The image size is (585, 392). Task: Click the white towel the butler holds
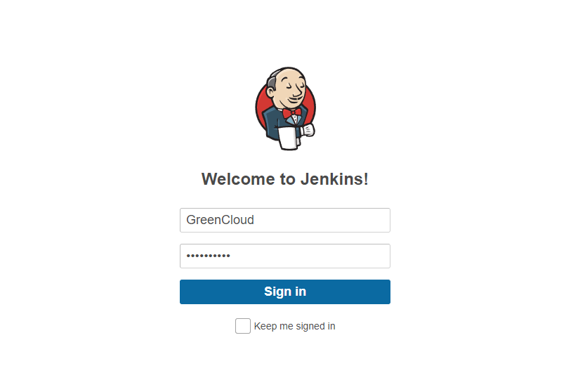point(288,138)
